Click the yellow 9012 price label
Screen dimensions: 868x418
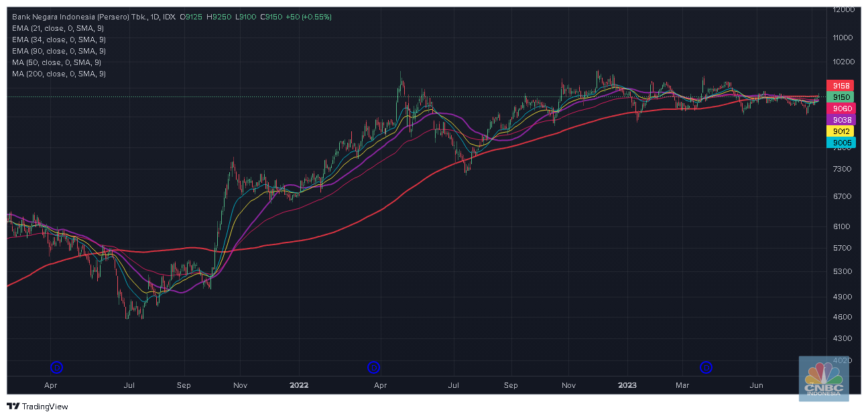click(841, 131)
